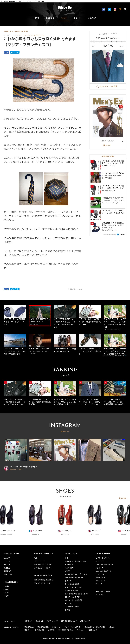Open the 365DAYS V-zone suit photo

(108, 66)
